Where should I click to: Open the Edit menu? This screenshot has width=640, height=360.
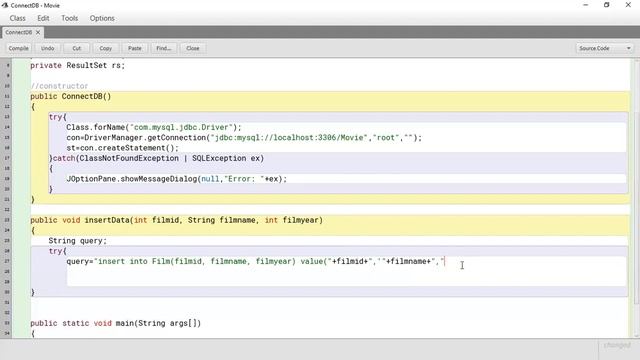(43, 18)
